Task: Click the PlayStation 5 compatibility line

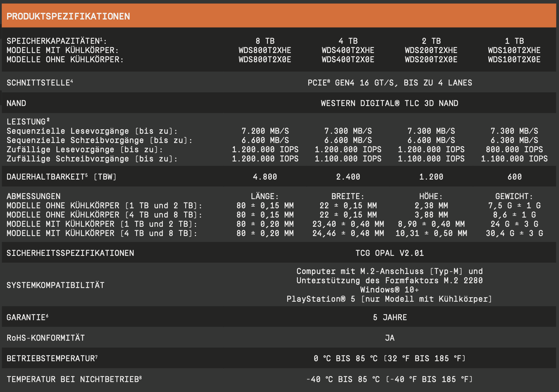Action: click(389, 299)
